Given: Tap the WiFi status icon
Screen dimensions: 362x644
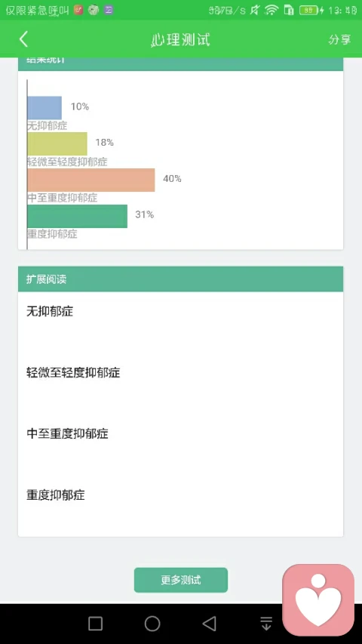Looking at the screenshot, I should tap(271, 10).
